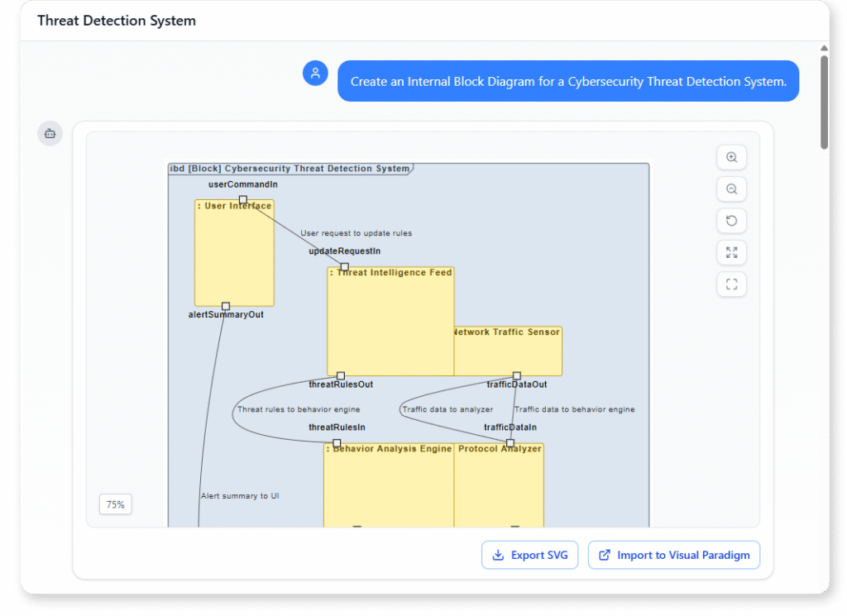Zoom out using the magnifier minus icon
847x616 pixels.
point(731,189)
